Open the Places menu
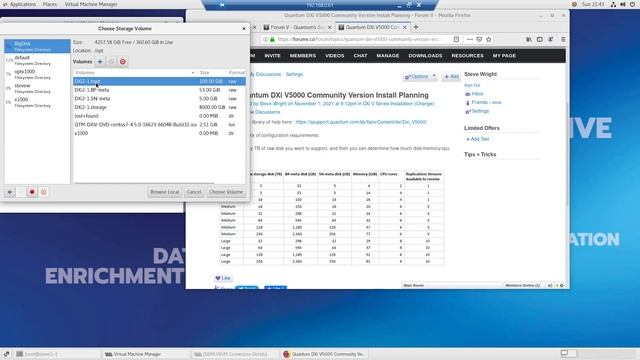This screenshot has height=360, width=640. [50, 4]
